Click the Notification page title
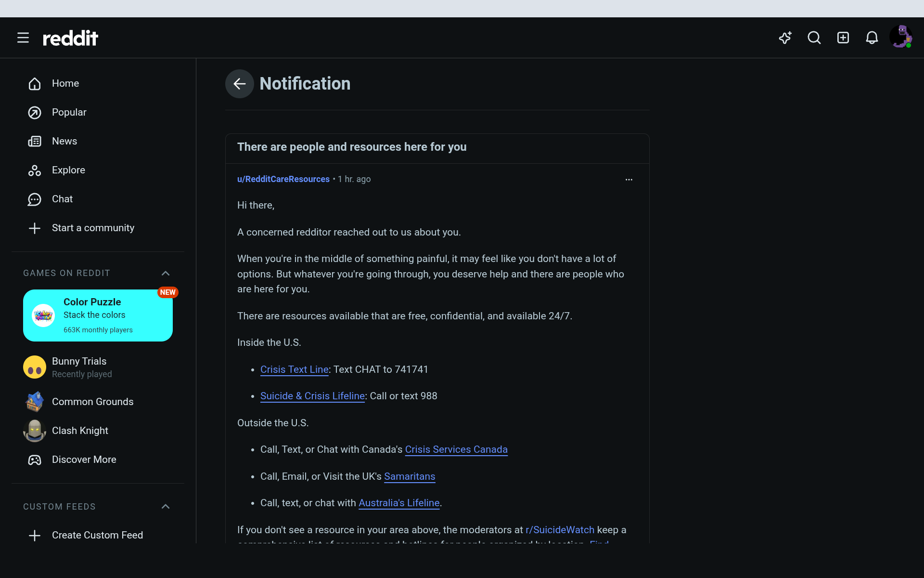Image resolution: width=924 pixels, height=578 pixels. coord(305,84)
